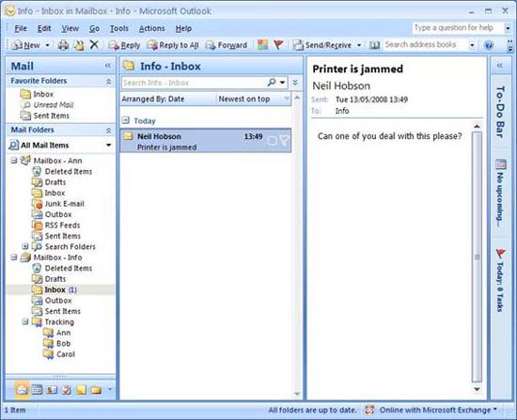Image resolution: width=517 pixels, height=420 pixels.
Task: Collapse the Mailbox - Ann tree node
Action: [x=14, y=161]
